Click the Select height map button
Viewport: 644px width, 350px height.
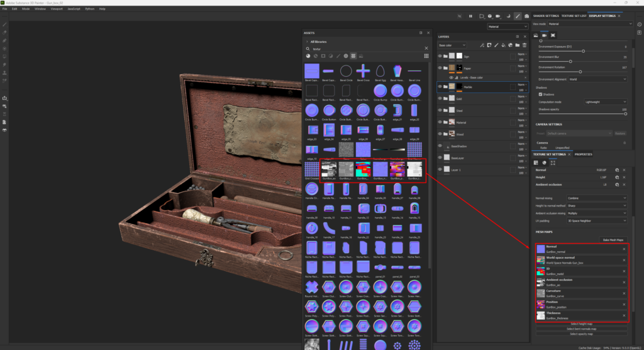582,324
